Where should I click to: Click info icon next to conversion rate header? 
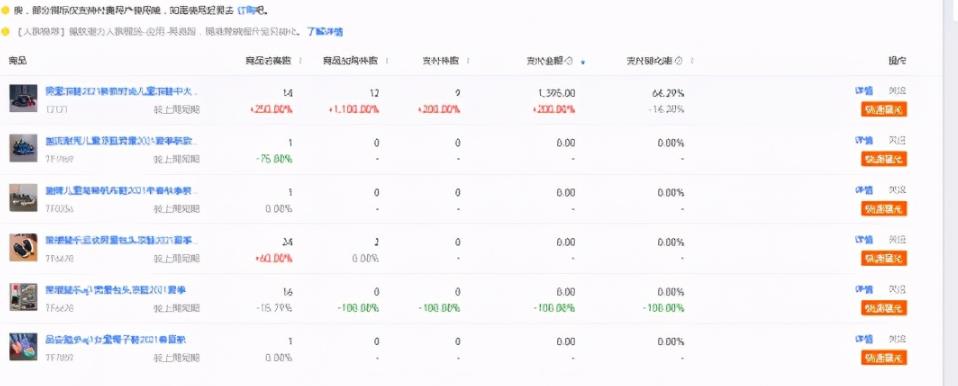(x=679, y=61)
